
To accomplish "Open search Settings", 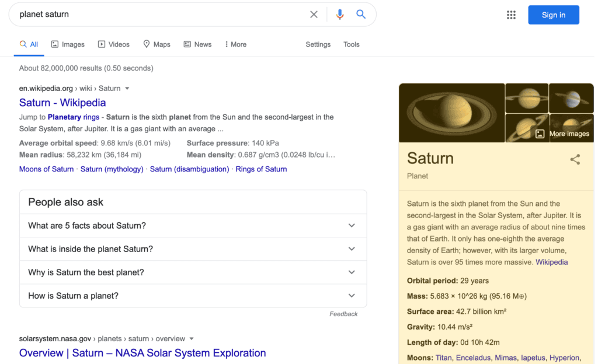I will coord(318,44).
